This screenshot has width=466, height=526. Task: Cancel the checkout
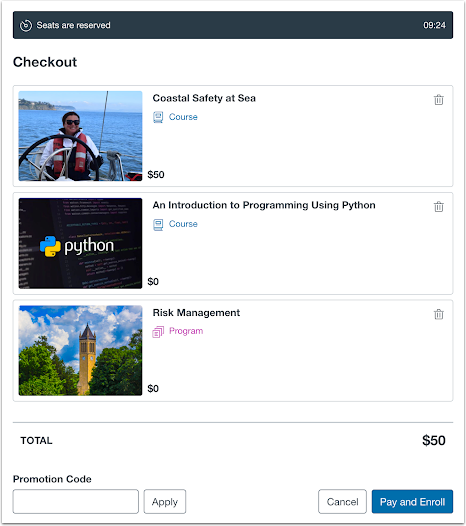pos(342,501)
